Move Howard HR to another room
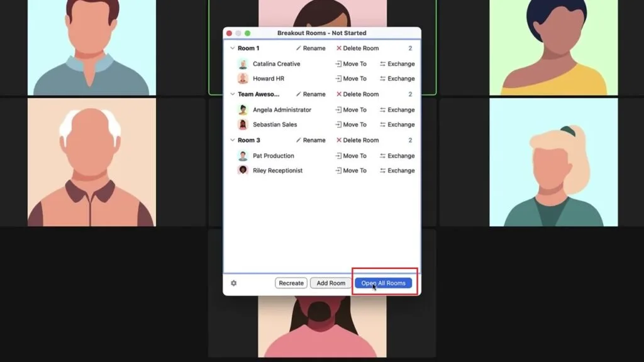The width and height of the screenshot is (644, 362). pyautogui.click(x=350, y=79)
